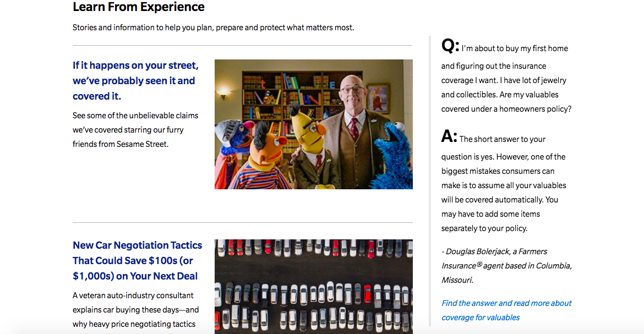This screenshot has width=644, height=334.
Task: Follow the "Find the answer and read more" link
Action: click(x=506, y=310)
